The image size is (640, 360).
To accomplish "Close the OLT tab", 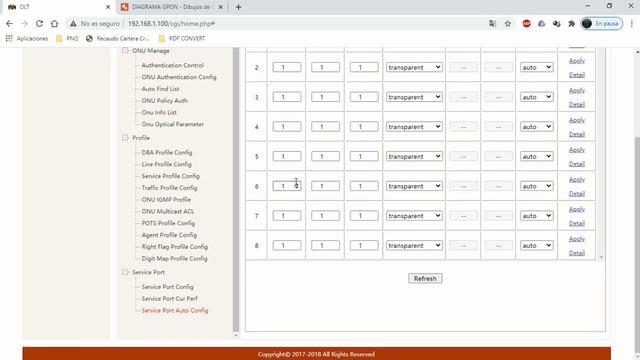I will pyautogui.click(x=108, y=7).
